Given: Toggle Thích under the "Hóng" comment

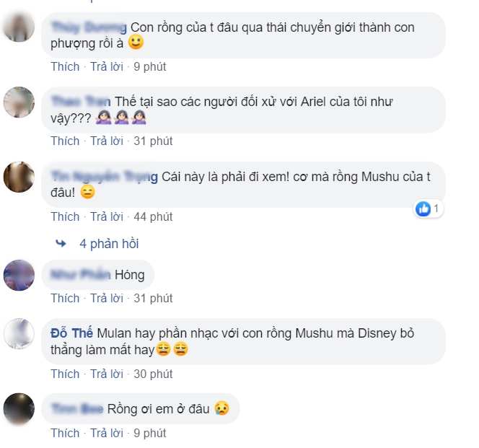Looking at the screenshot, I should [x=65, y=298].
